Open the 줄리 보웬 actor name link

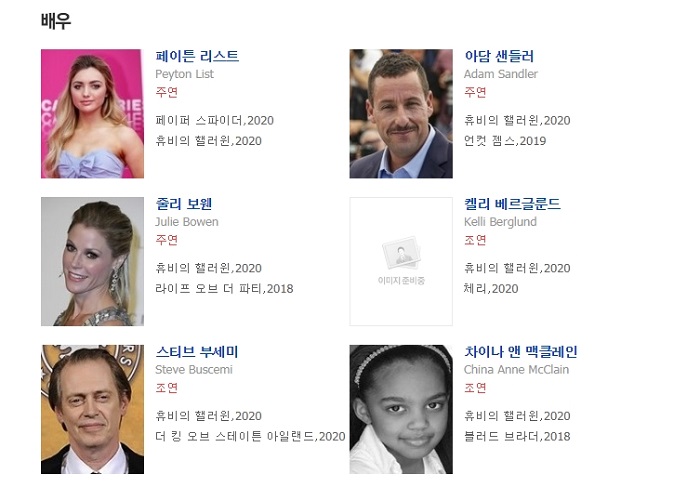tap(183, 204)
